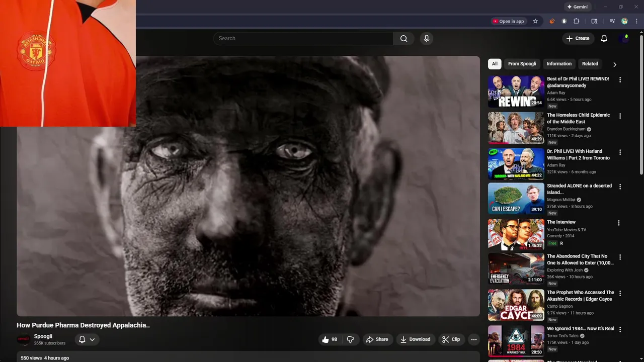Bookmark this page with star icon

(535, 21)
